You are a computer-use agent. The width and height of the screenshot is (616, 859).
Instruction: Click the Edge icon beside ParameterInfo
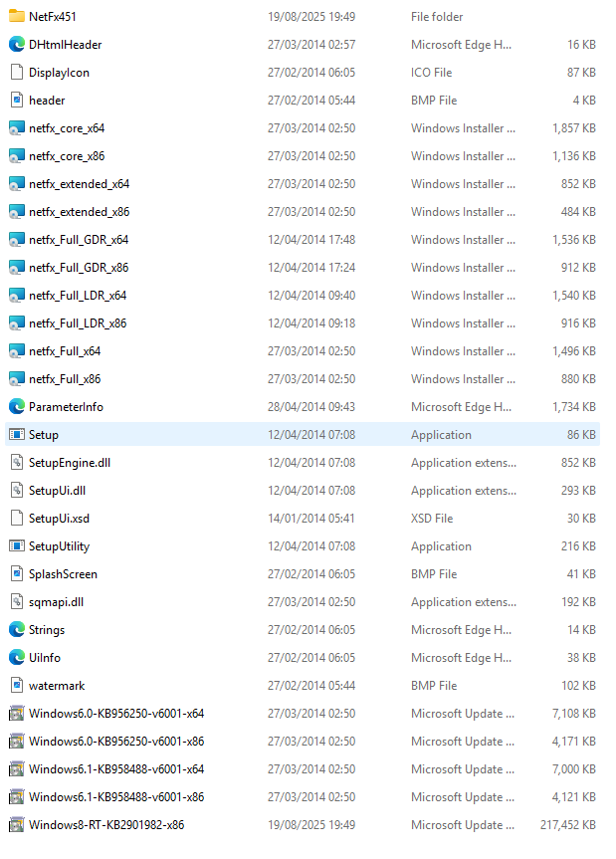click(x=17, y=406)
